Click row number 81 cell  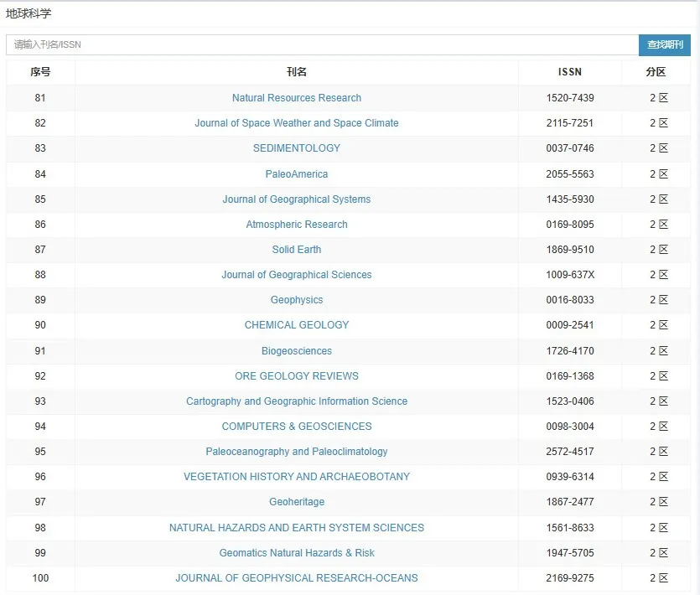40,98
